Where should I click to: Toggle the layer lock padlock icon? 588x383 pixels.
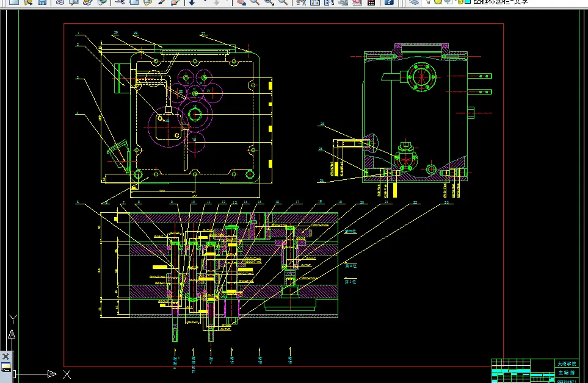click(x=460, y=1)
